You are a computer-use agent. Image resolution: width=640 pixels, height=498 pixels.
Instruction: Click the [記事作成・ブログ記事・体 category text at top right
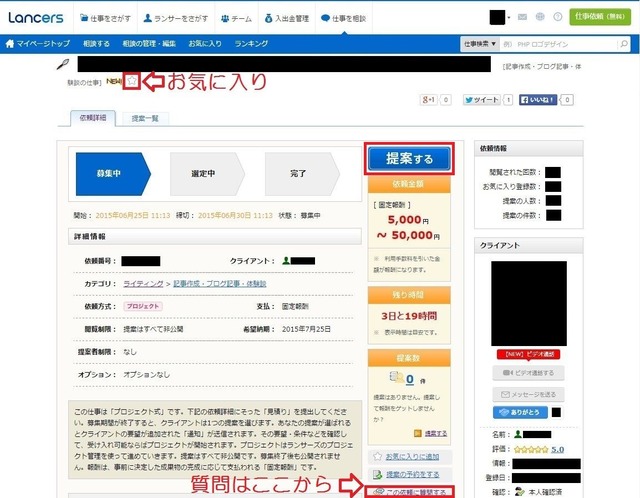tap(542, 66)
